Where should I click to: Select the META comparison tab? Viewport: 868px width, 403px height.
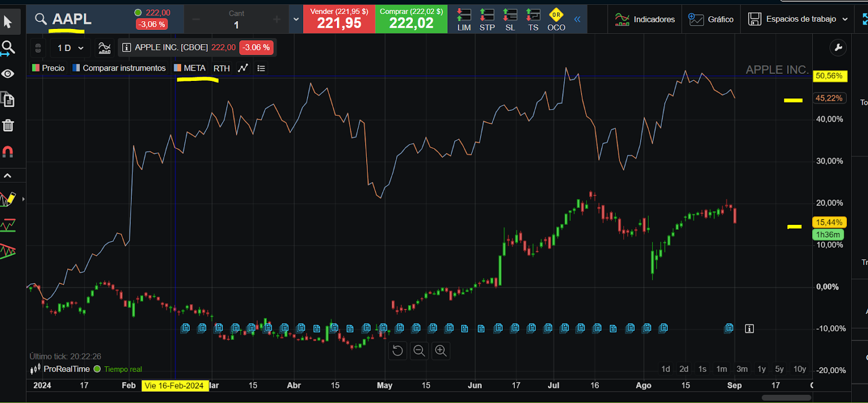(190, 68)
